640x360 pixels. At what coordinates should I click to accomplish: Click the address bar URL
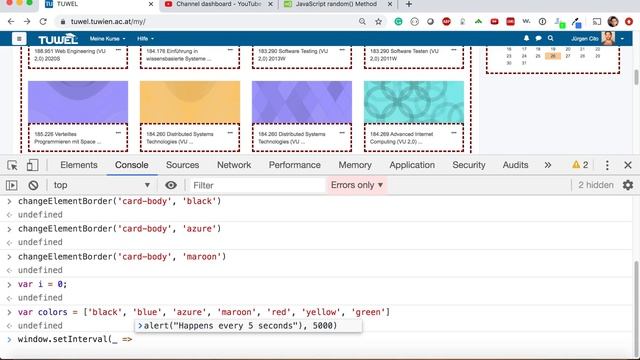pos(108,22)
